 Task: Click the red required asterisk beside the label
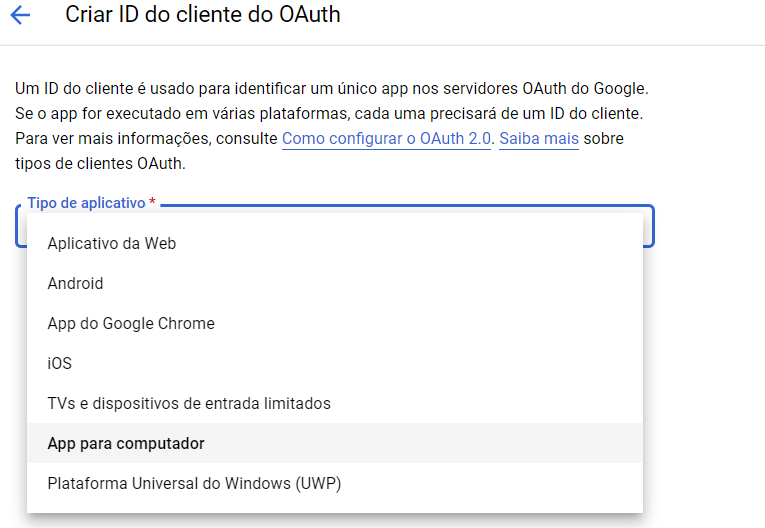[x=152, y=201]
